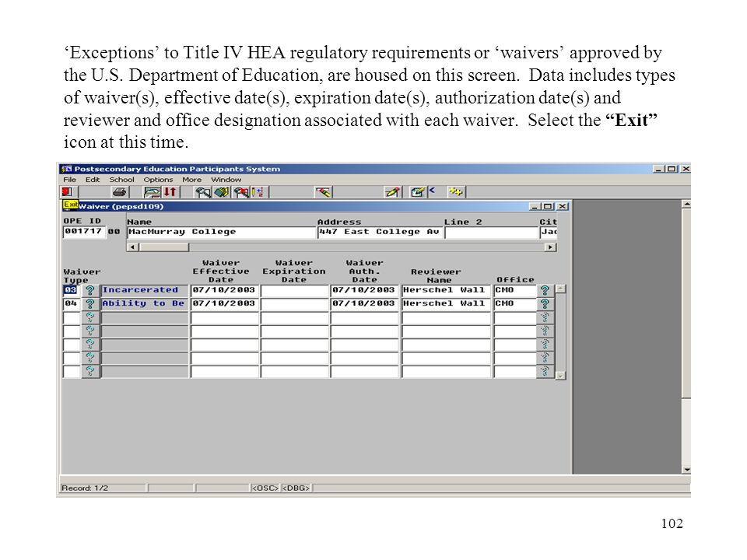The image size is (747, 560).
Task: Click the main window vertical scrollbar thumb
Action: coord(686,303)
